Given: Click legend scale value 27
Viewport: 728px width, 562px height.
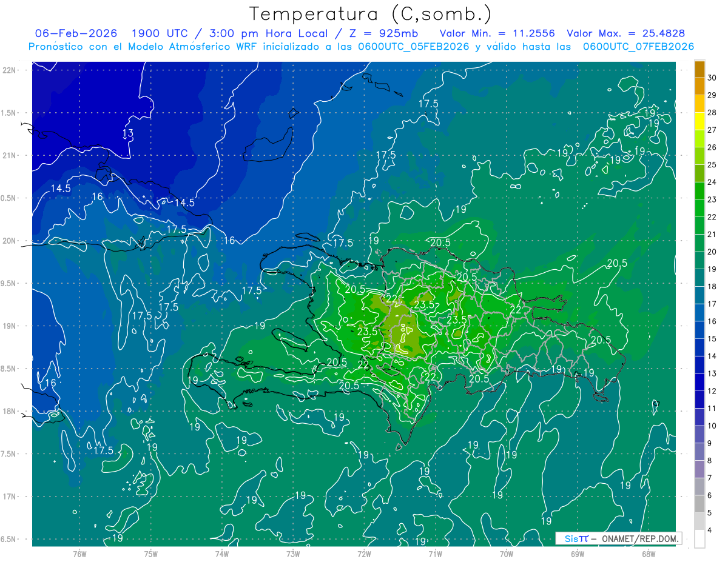Looking at the screenshot, I should pyautogui.click(x=712, y=130).
